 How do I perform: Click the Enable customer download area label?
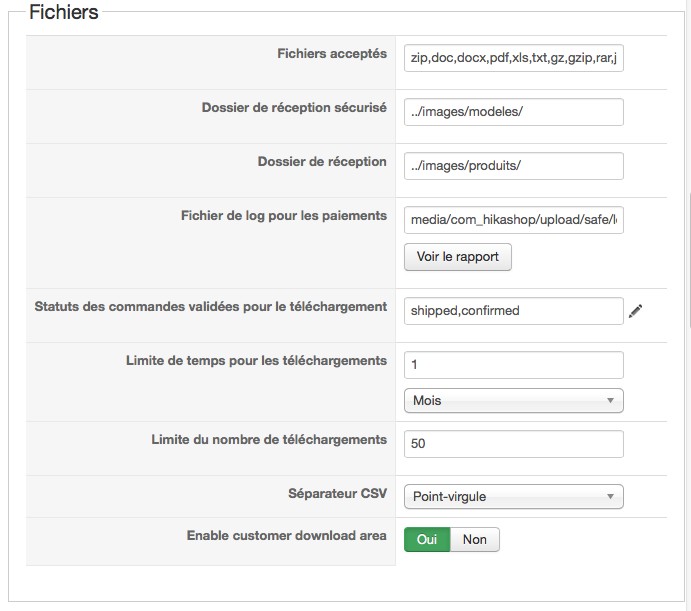(286, 536)
